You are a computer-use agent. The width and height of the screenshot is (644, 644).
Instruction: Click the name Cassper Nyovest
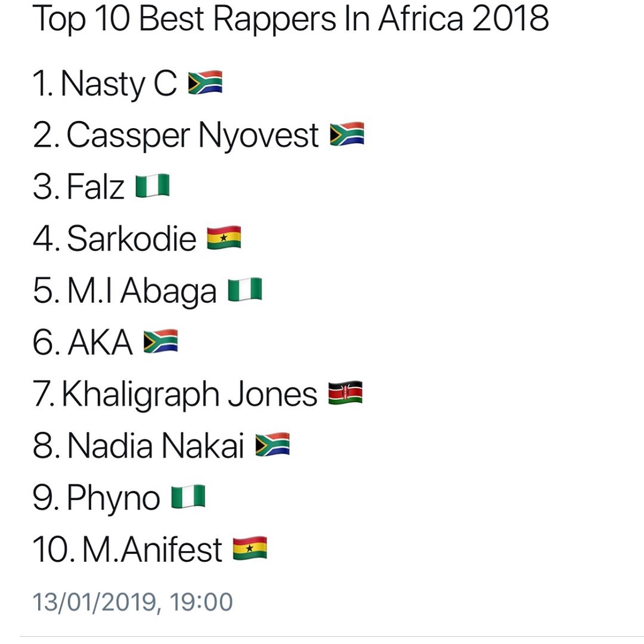pos(193,135)
